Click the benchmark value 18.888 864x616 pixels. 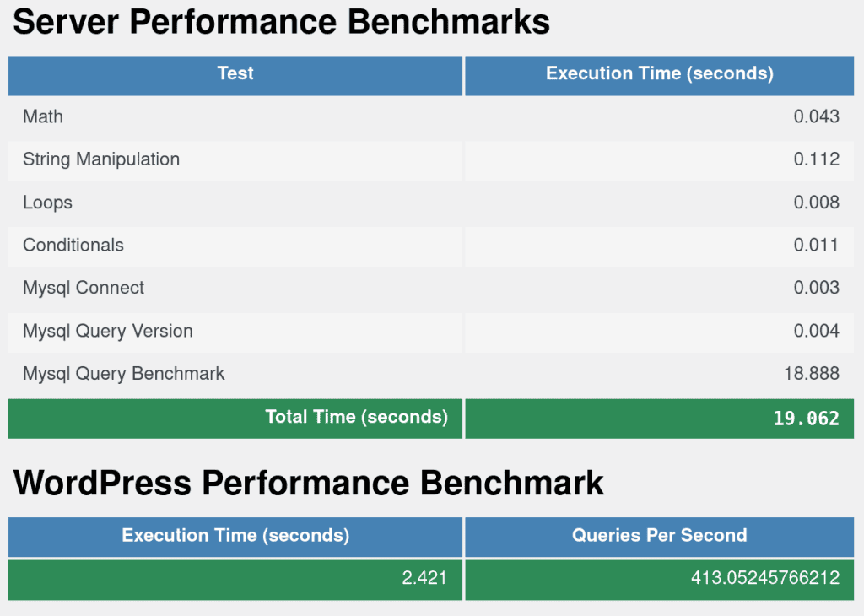coord(812,374)
